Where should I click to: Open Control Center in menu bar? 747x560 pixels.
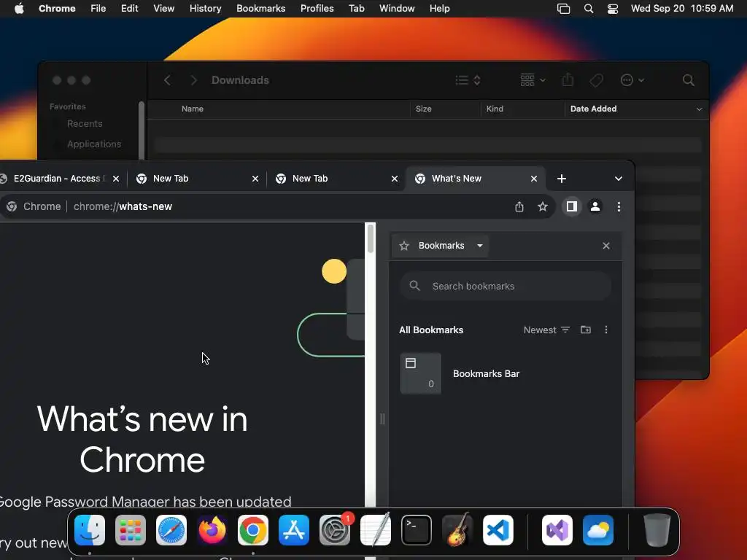click(x=613, y=9)
